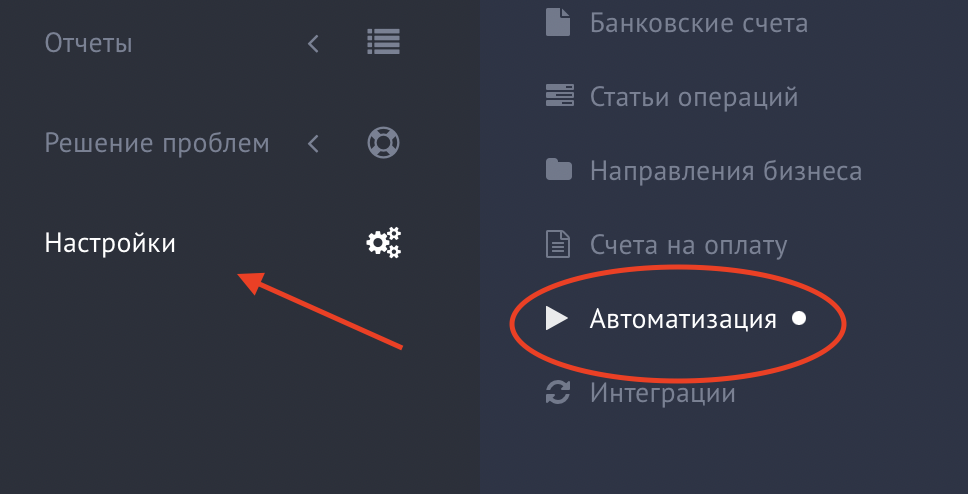Click the Интеграции sync arrows icon

(x=558, y=392)
